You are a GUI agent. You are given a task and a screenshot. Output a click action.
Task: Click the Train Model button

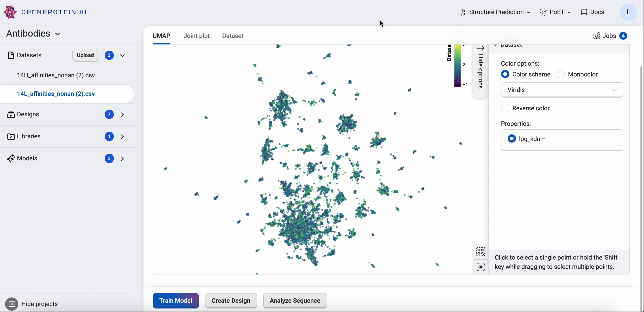point(175,301)
